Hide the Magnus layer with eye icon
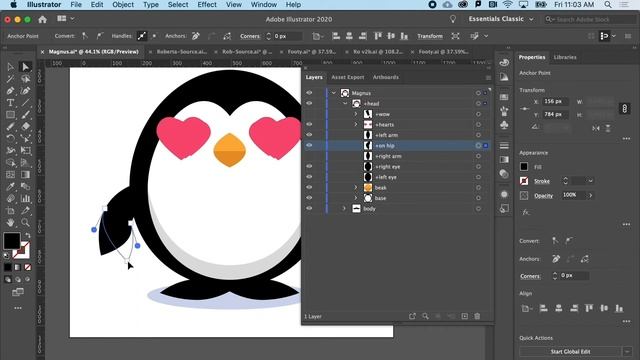Viewport: 640px width, 360px height. [x=309, y=93]
